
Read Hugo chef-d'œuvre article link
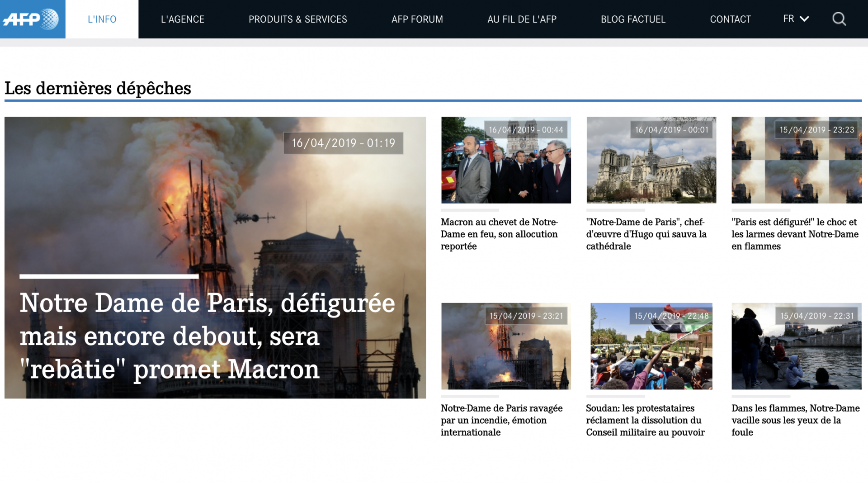tap(646, 234)
